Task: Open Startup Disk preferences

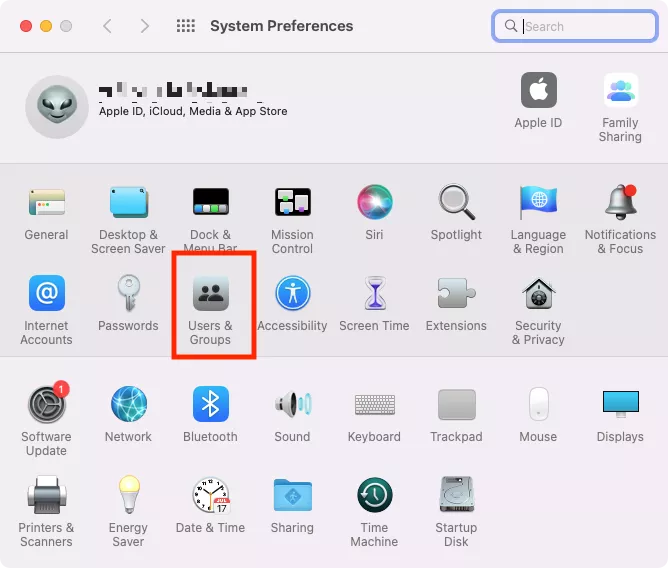Action: [456, 496]
